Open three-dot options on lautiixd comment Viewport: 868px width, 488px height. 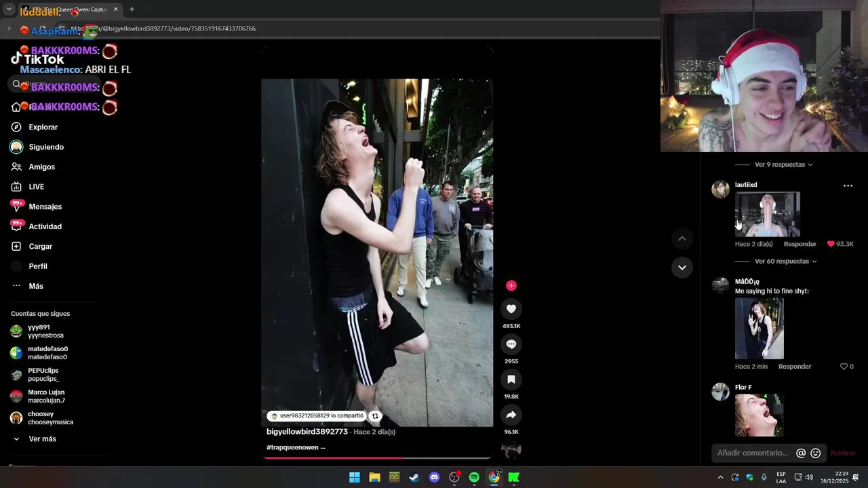[x=848, y=186]
